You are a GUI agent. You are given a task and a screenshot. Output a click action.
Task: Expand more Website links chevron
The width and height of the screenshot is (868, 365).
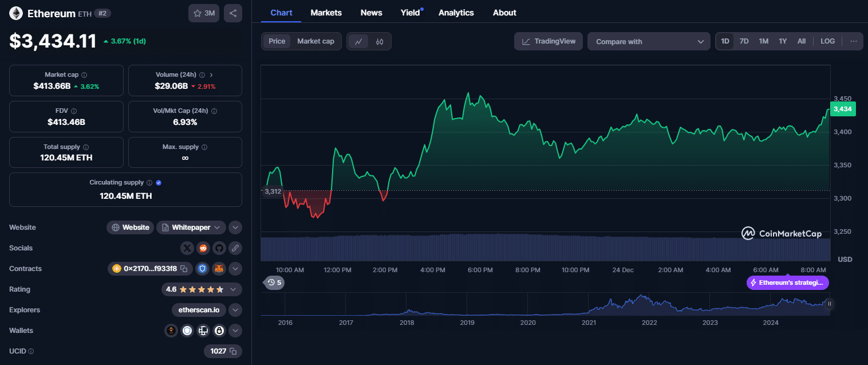pos(235,227)
